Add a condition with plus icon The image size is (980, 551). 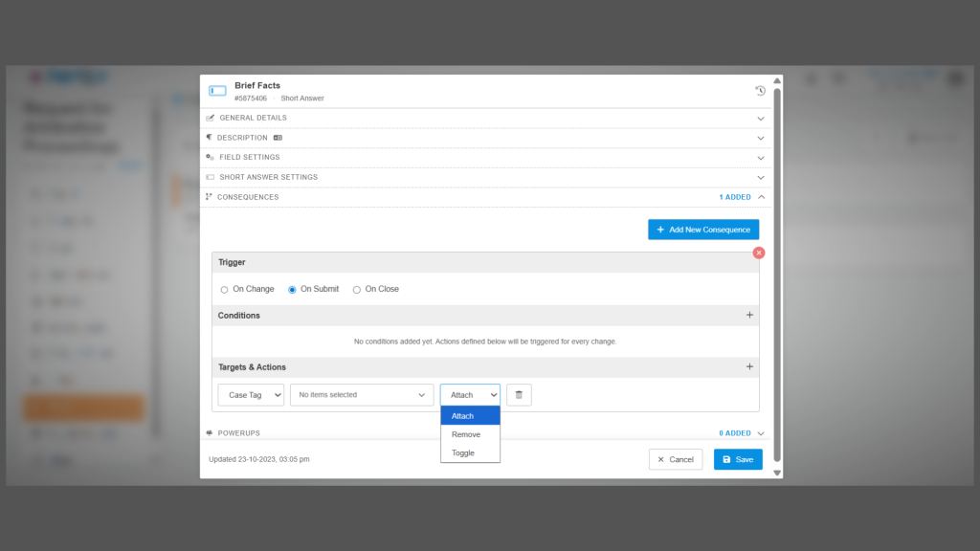point(749,315)
